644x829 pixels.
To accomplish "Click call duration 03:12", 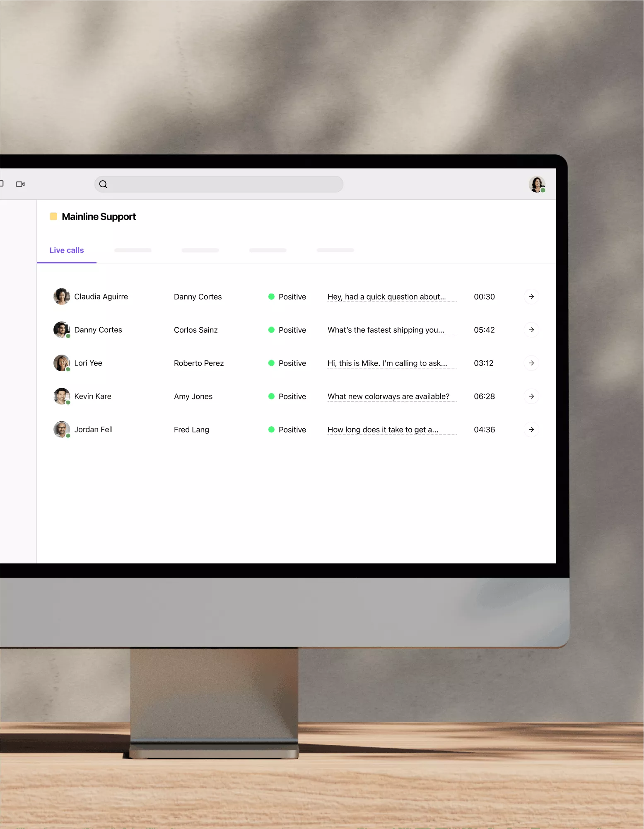I will point(484,363).
